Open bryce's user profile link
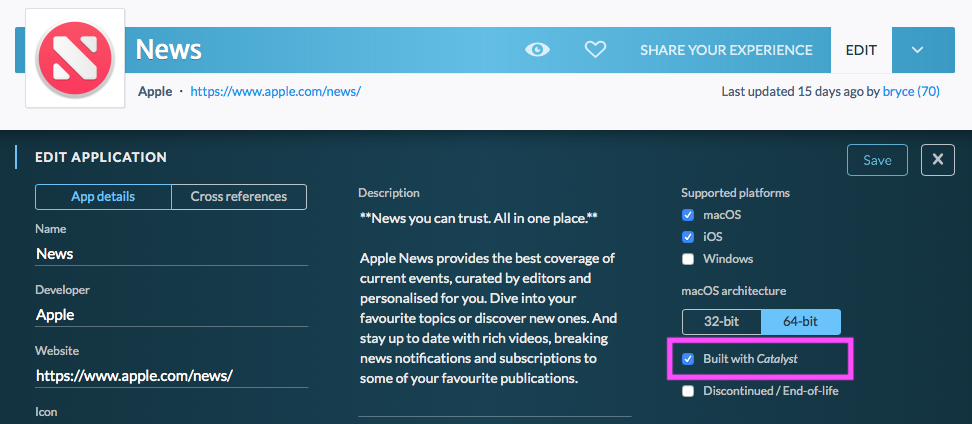Screen dimensions: 972x424 (911, 92)
